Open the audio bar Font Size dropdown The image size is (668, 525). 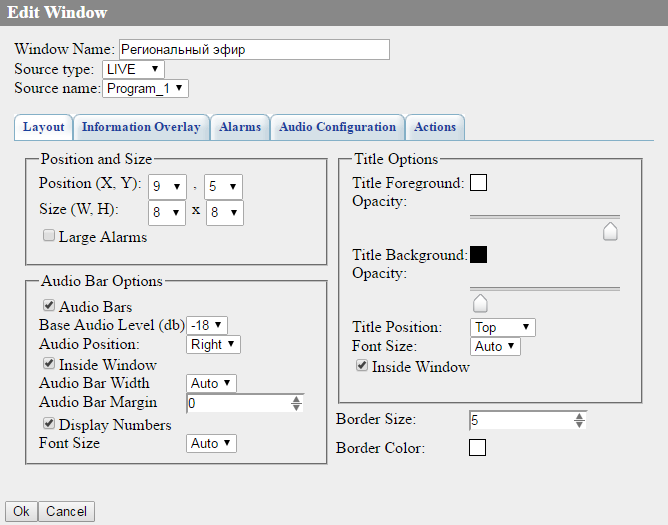click(211, 443)
